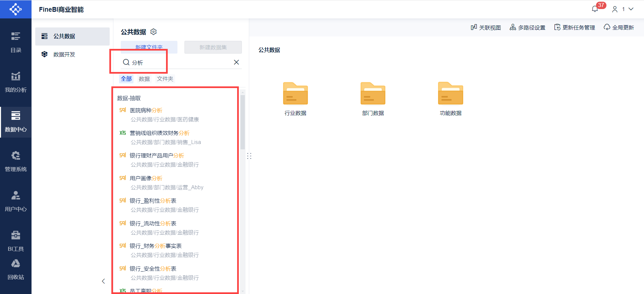Click path 公共数据/行业数据/医药健康
The height and width of the screenshot is (294, 644).
point(165,120)
